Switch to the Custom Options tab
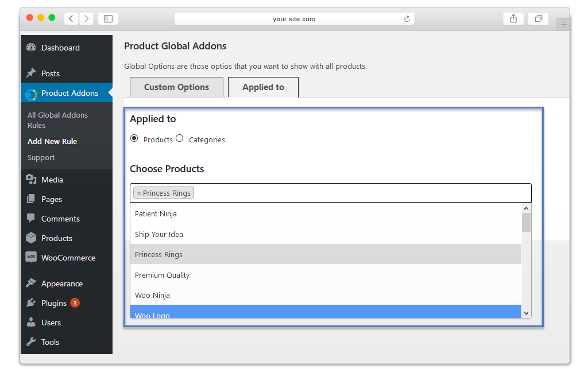 pos(177,87)
